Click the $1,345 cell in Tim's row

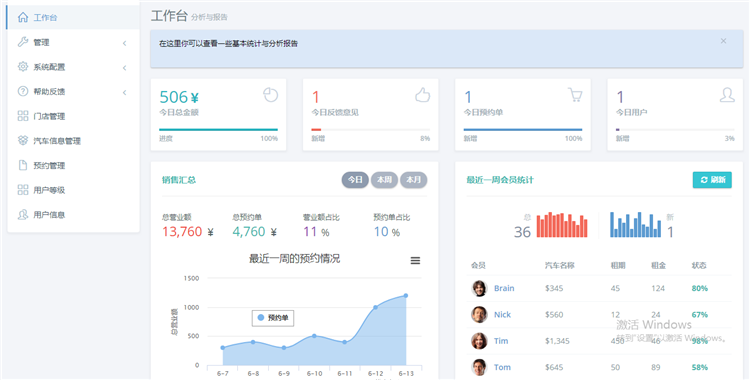coord(557,341)
